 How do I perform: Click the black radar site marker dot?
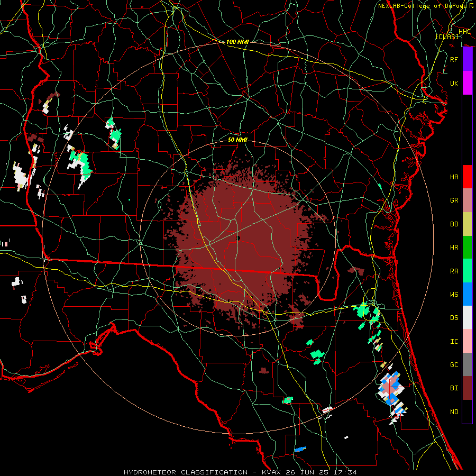239,239
